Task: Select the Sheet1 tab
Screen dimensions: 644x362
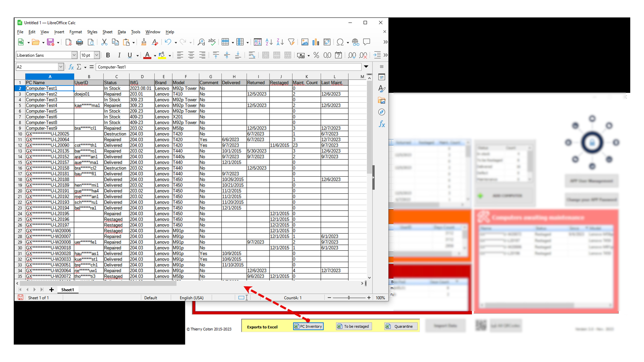Action: pyautogui.click(x=67, y=290)
